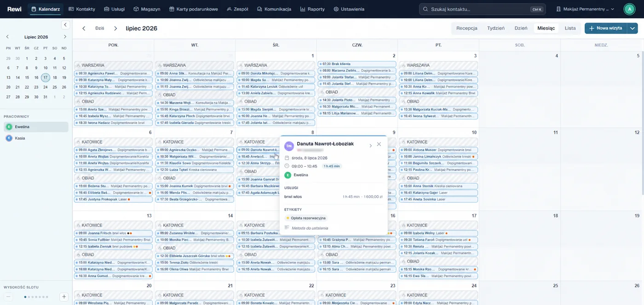Open the Usługi section
Viewport: 644px width, 305px height.
115,9
